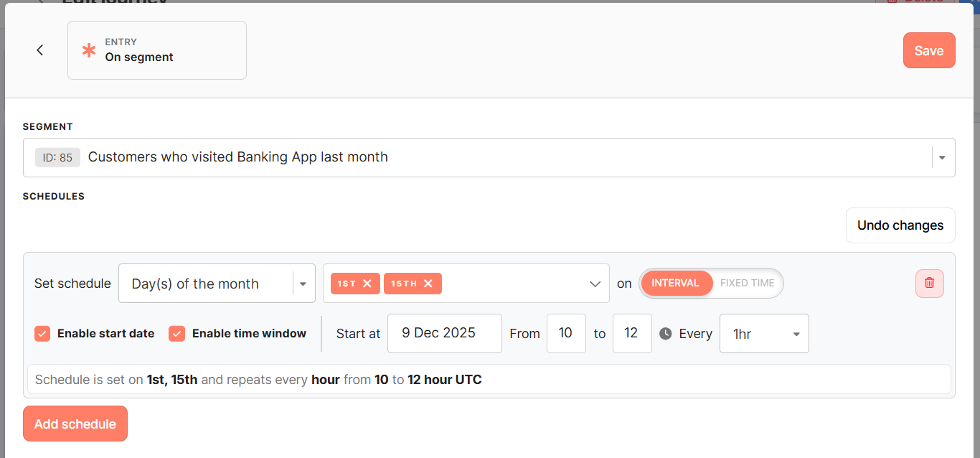The width and height of the screenshot is (980, 458).
Task: Click Add schedule button
Action: pyautogui.click(x=75, y=424)
